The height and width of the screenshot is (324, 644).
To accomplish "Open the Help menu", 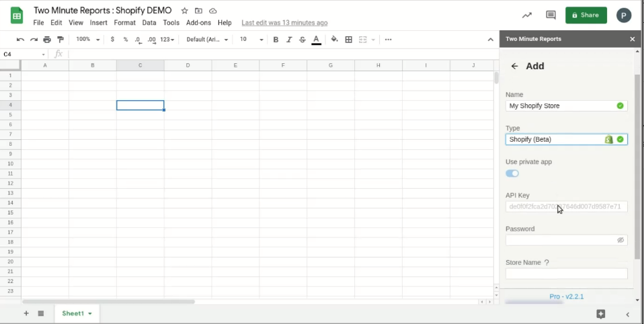I will coord(225,23).
